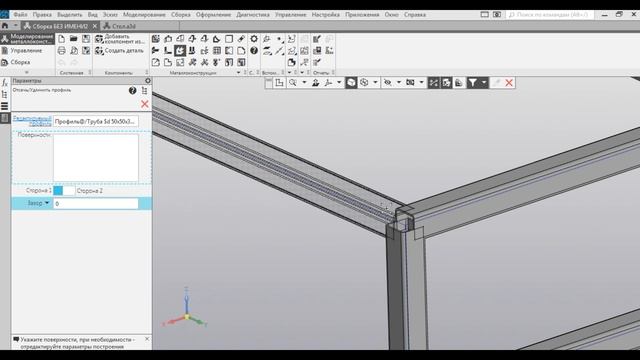
Task: Open the Справка menu
Action: point(415,14)
